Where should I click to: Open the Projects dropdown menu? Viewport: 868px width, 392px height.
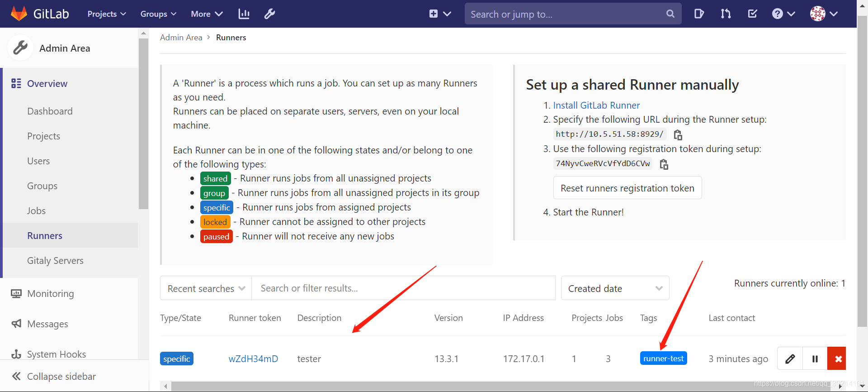pyautogui.click(x=107, y=14)
